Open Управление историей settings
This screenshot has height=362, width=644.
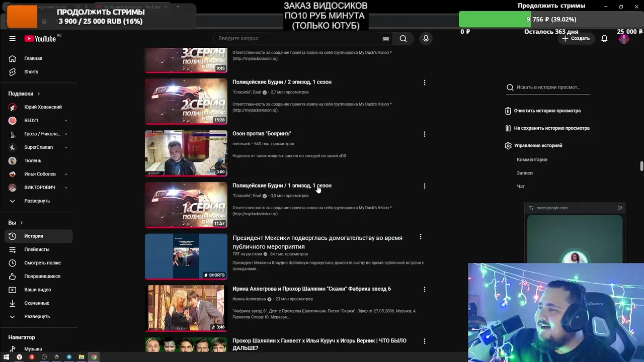pos(533,146)
